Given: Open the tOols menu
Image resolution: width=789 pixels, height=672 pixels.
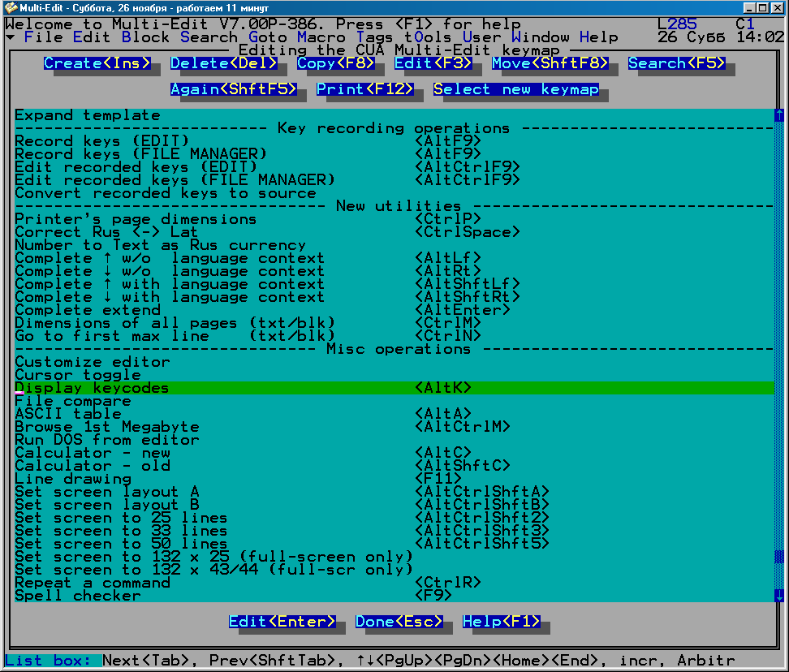Looking at the screenshot, I should click(429, 37).
